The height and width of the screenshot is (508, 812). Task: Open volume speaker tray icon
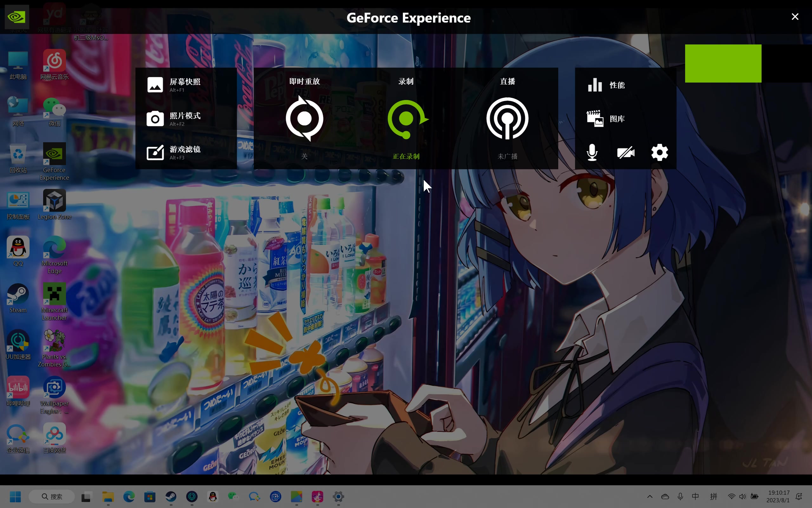(743, 497)
